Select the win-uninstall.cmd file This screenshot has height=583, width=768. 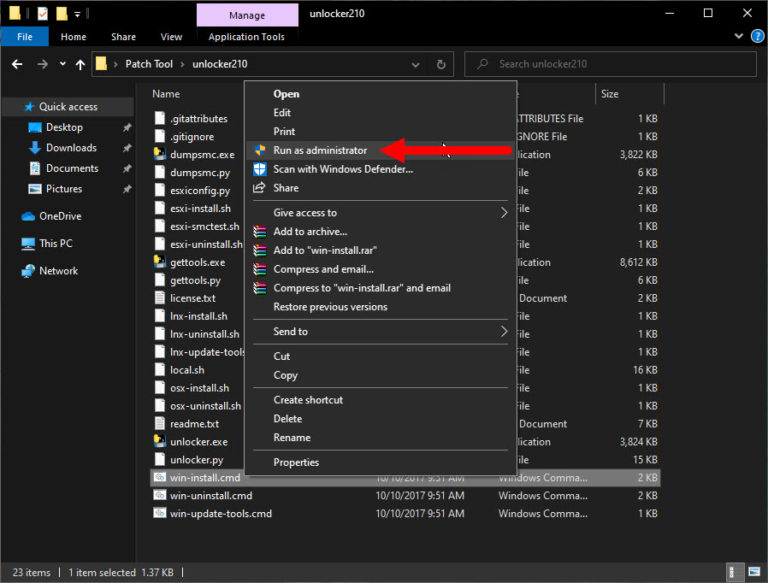click(x=211, y=496)
